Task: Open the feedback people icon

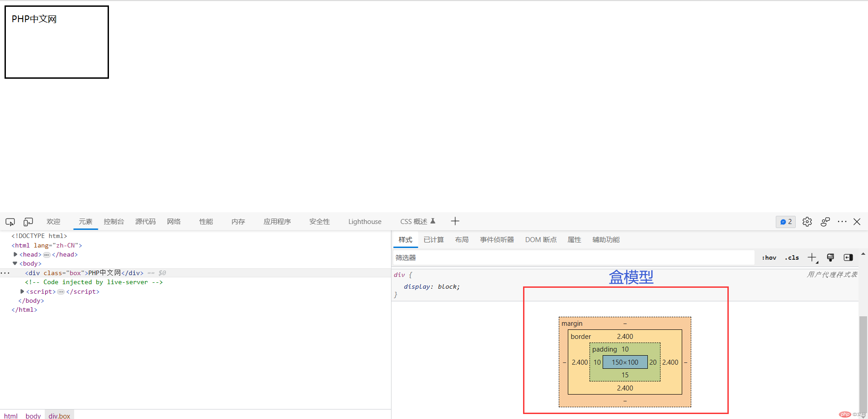Action: coord(825,222)
